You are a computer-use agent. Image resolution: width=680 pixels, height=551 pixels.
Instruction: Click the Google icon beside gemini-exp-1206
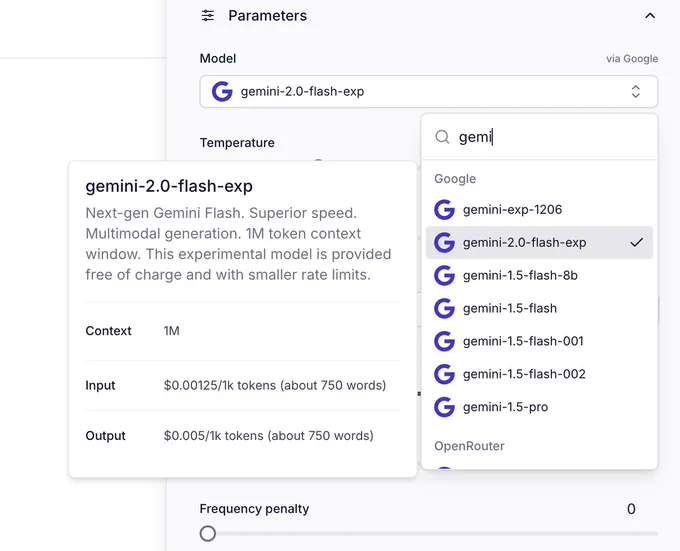(x=445, y=210)
